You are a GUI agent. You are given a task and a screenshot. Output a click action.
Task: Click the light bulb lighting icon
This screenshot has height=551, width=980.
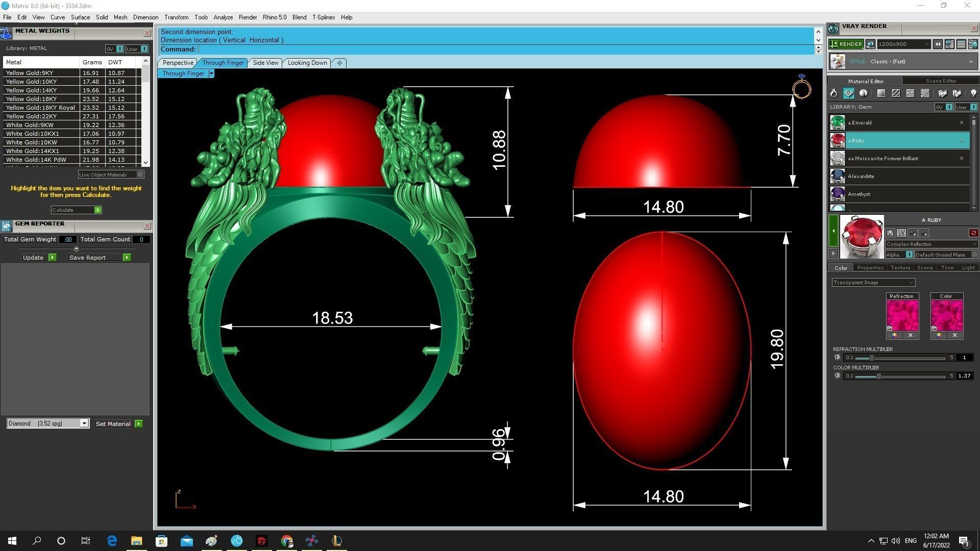(973, 93)
